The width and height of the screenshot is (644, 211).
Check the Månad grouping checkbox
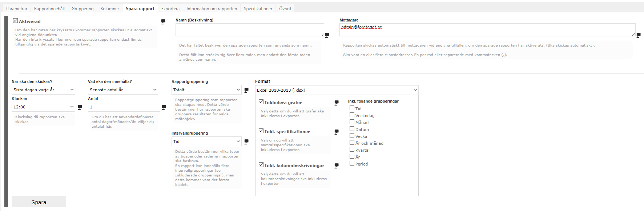352,122
